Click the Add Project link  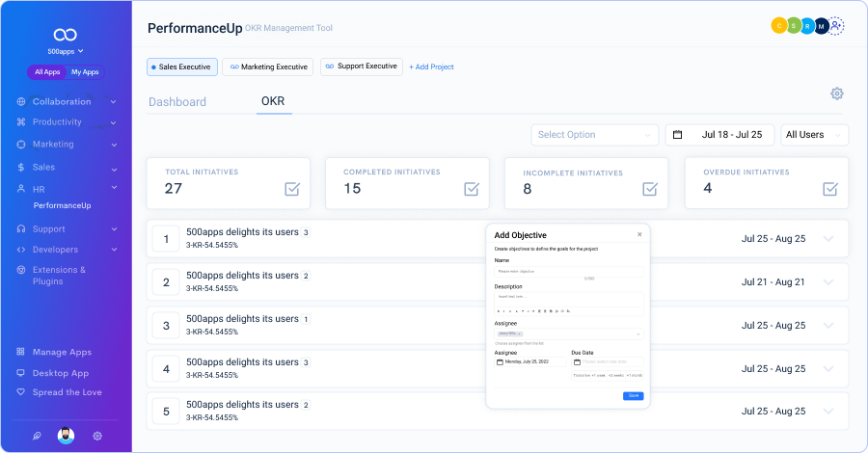click(x=431, y=67)
